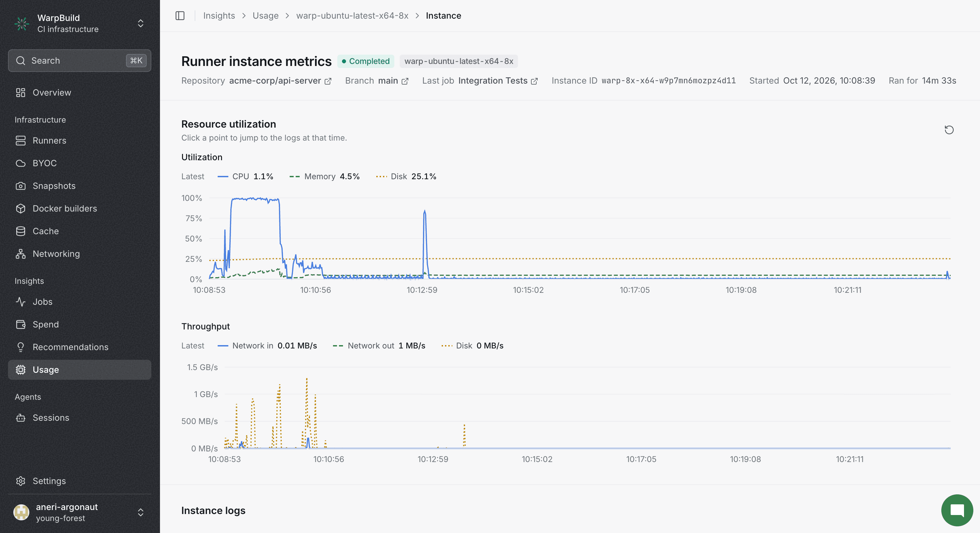The height and width of the screenshot is (533, 980).
Task: Select Usage in sidebar
Action: 80,370
